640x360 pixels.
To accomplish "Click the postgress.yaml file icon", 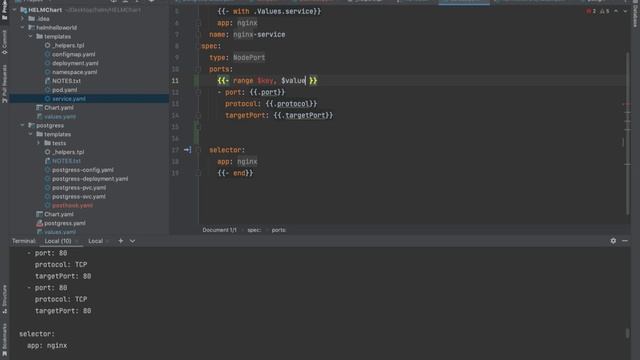I will click(39, 223).
